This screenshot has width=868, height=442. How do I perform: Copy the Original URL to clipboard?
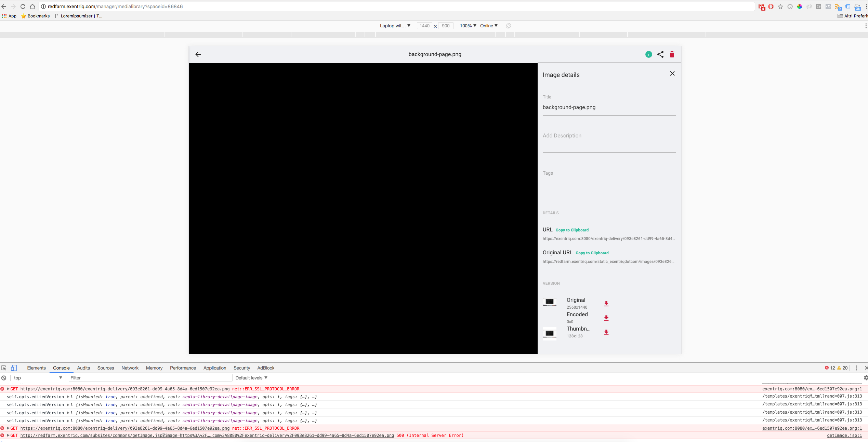click(x=592, y=253)
